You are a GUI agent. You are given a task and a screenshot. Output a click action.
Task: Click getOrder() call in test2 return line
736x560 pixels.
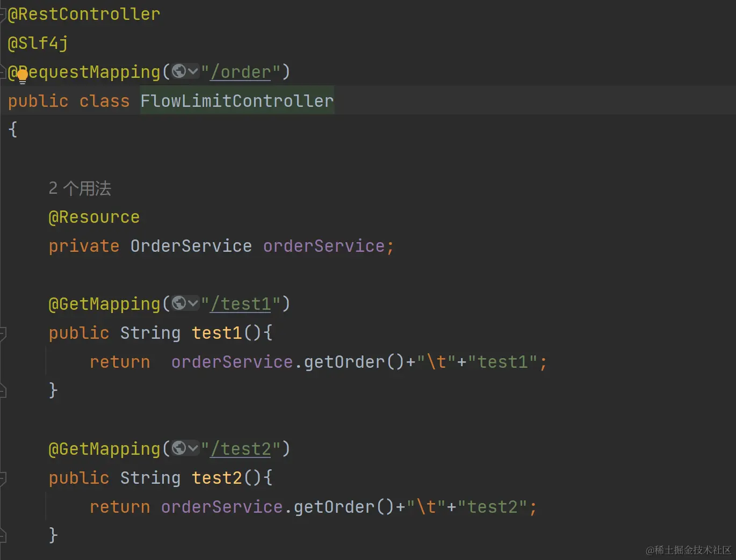344,507
